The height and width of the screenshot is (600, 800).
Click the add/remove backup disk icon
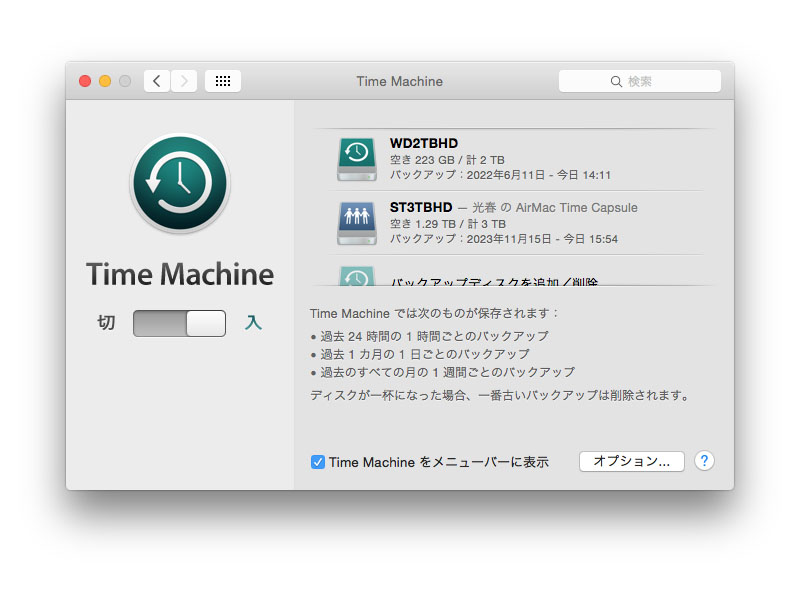[357, 276]
